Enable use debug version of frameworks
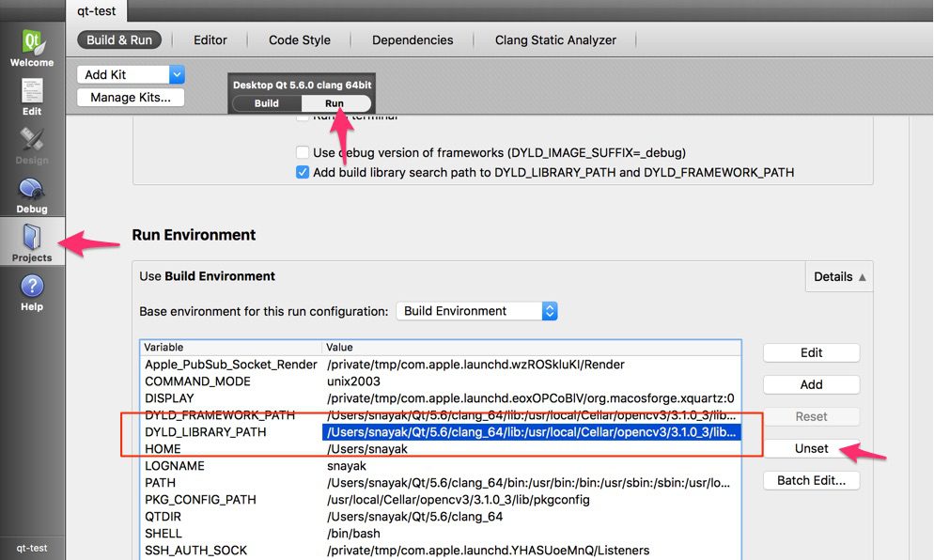934x560 pixels. coord(303,152)
